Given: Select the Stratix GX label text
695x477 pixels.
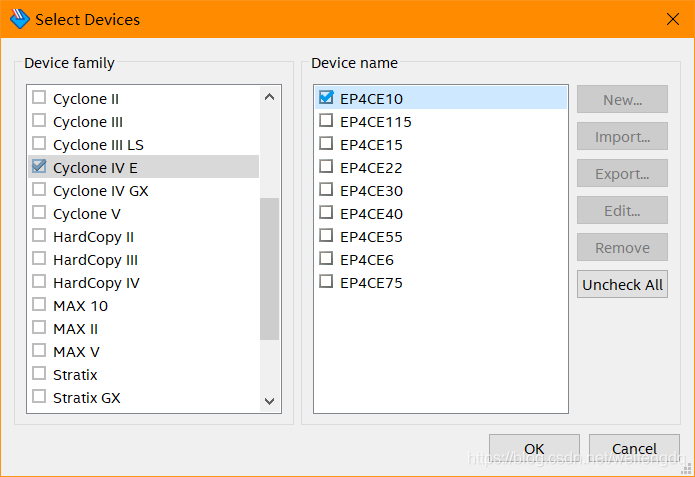Looking at the screenshot, I should (87, 398).
